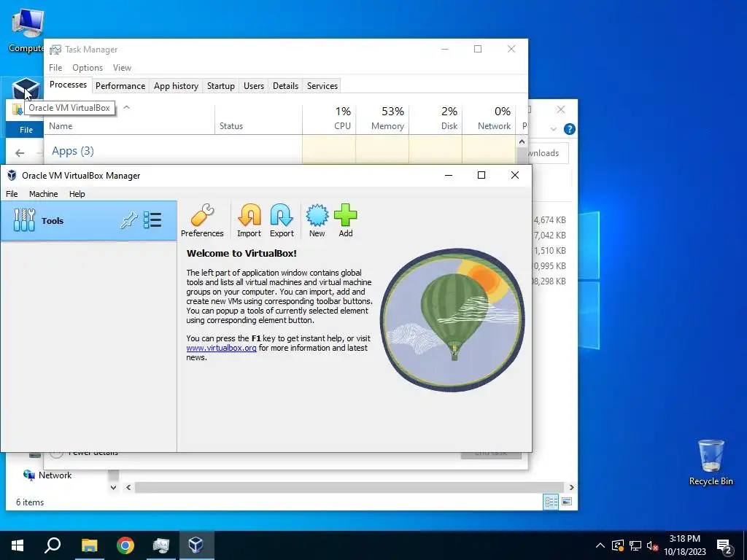Switch File Explorer to details view
This screenshot has height=560, width=747.
[x=551, y=502]
